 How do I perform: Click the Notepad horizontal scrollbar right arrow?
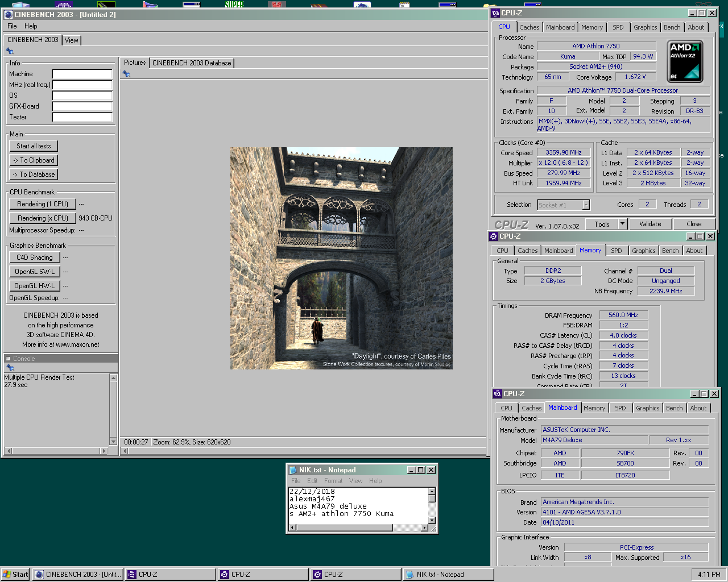pyautogui.click(x=424, y=528)
